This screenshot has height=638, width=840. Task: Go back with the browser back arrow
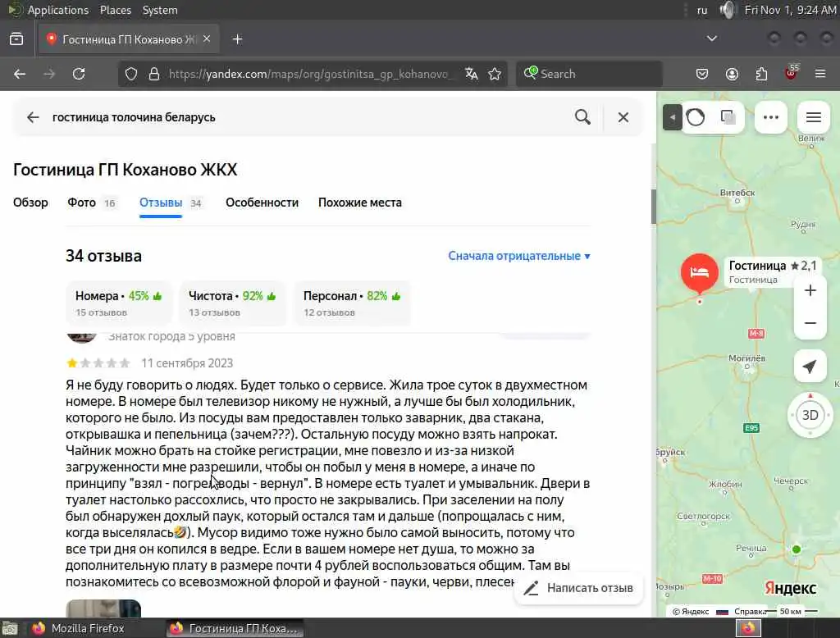(20, 74)
